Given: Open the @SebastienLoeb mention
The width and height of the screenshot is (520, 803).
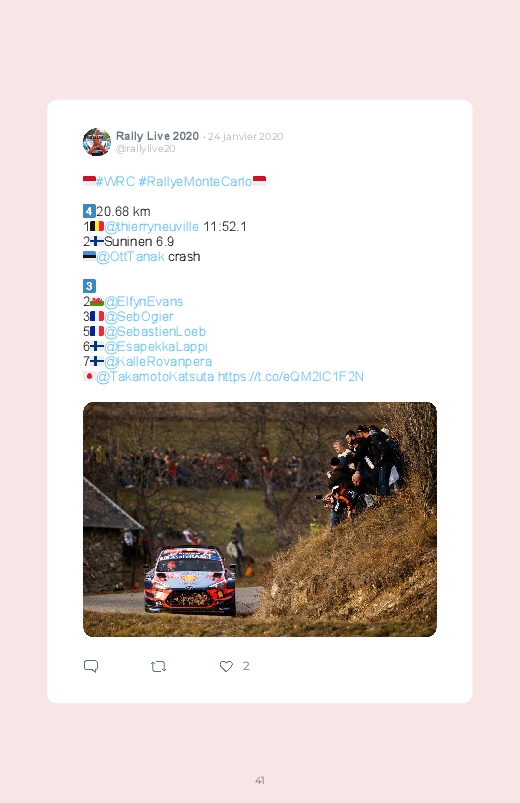Looking at the screenshot, I should [155, 331].
